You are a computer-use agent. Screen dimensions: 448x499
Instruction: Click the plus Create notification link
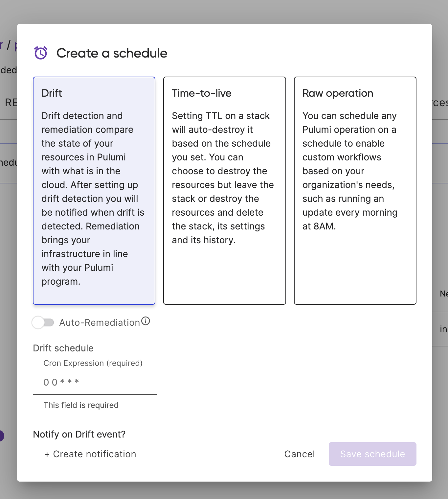pyautogui.click(x=90, y=454)
